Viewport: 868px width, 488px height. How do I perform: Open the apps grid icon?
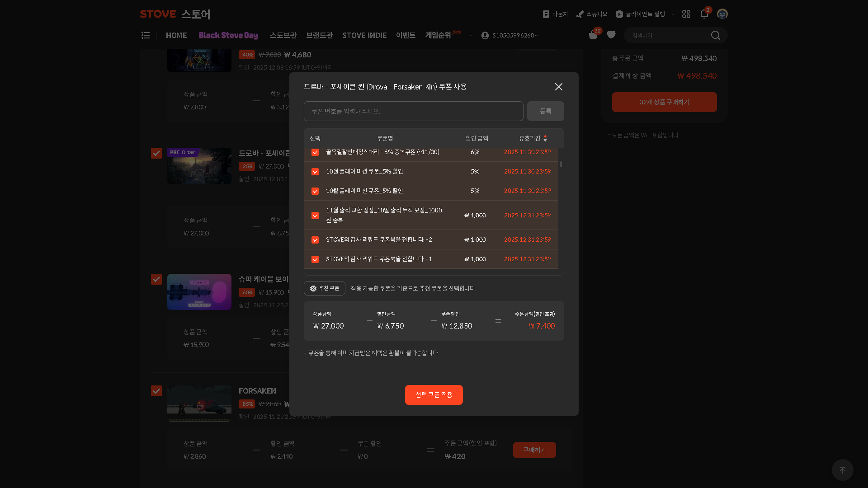[686, 14]
